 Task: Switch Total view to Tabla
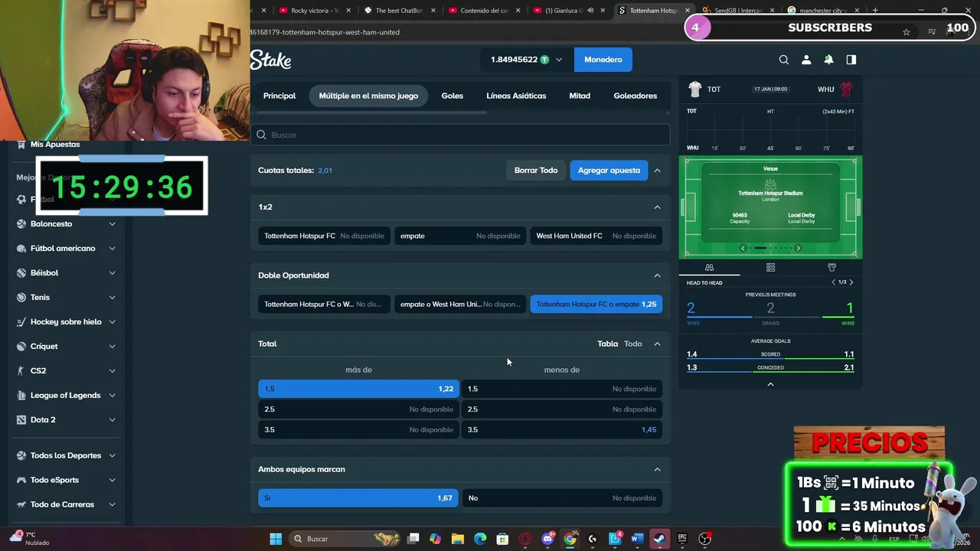607,344
